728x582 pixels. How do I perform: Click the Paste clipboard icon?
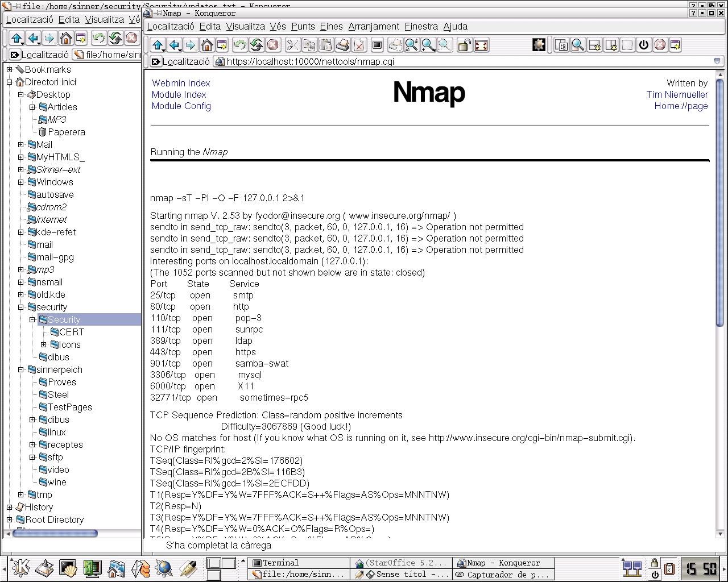tap(325, 45)
